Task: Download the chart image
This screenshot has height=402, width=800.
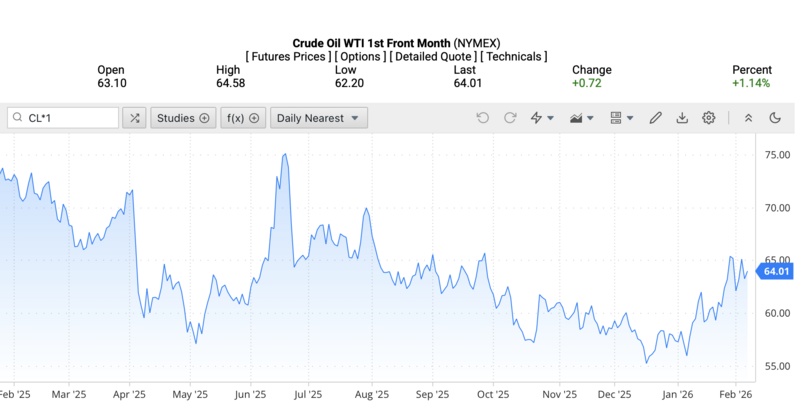Action: pyautogui.click(x=682, y=118)
